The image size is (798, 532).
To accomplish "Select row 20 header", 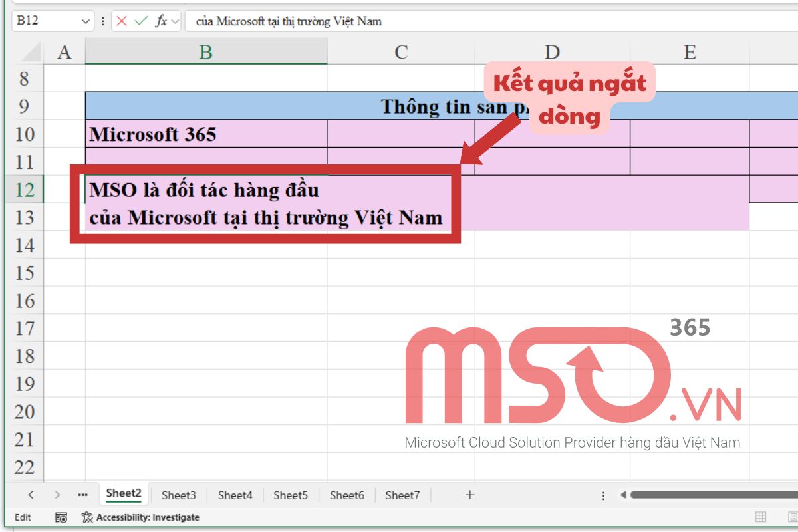I will pyautogui.click(x=25, y=412).
